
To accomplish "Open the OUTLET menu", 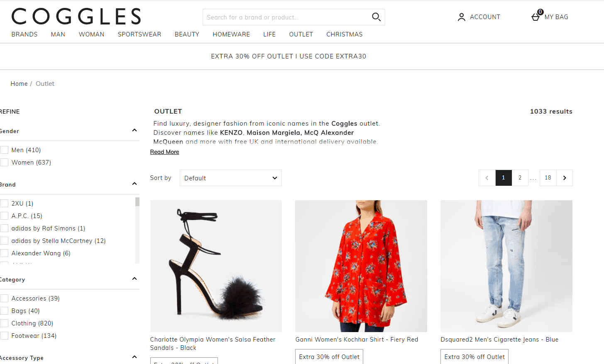I will coord(301,34).
